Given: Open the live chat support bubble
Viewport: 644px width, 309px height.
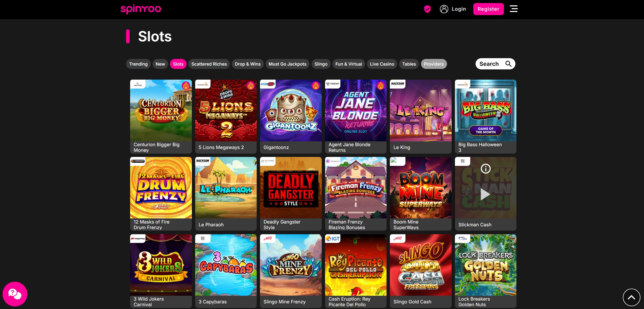Looking at the screenshot, I should pyautogui.click(x=15, y=294).
